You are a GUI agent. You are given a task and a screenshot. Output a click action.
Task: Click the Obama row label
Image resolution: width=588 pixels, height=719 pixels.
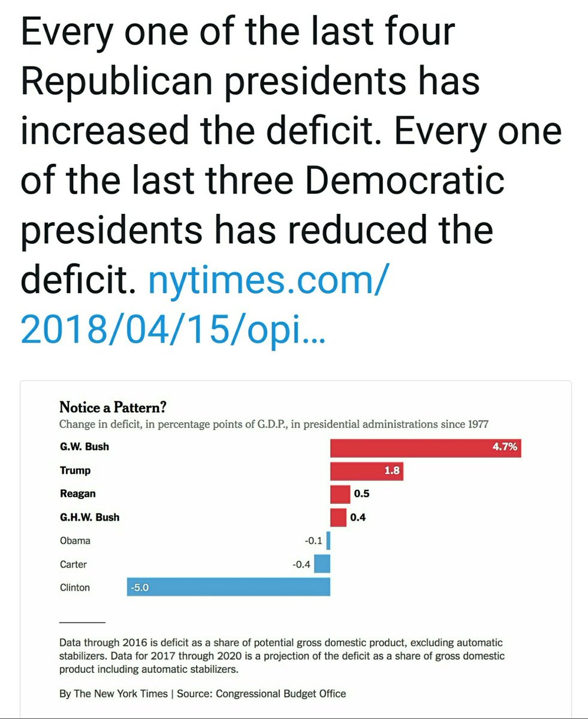pyautogui.click(x=76, y=540)
